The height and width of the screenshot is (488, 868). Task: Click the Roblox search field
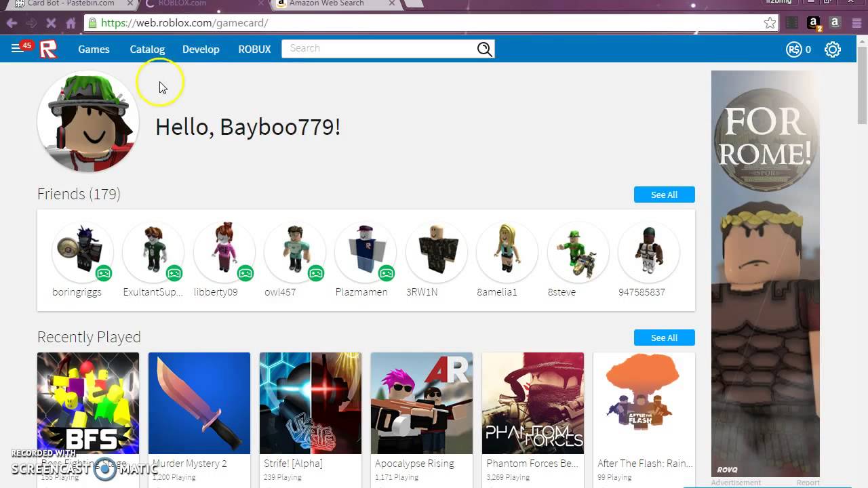coord(378,49)
